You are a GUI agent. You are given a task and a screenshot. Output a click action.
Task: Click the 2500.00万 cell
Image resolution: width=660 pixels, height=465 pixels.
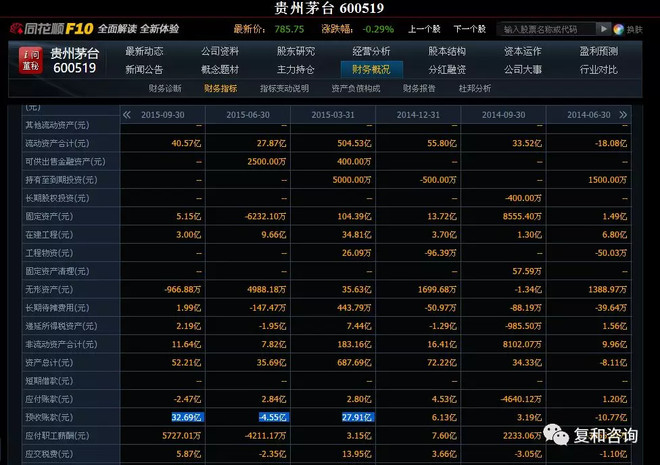267,162
